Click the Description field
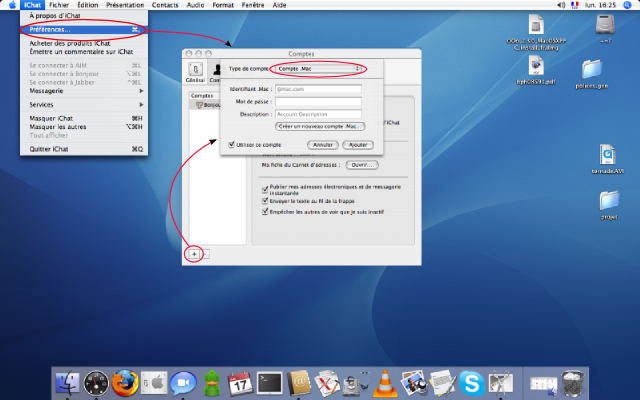 pos(318,114)
